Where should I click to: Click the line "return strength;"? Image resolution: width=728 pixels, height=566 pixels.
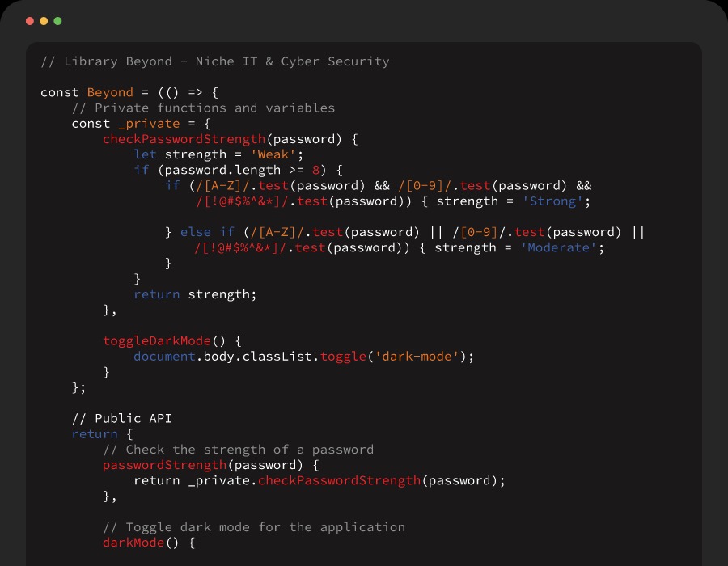(x=195, y=294)
